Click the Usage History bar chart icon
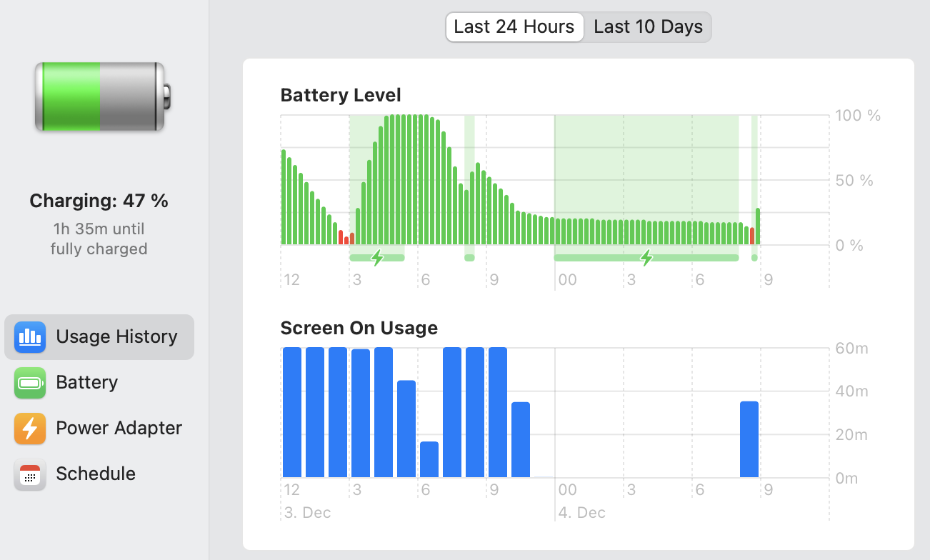 pyautogui.click(x=29, y=337)
